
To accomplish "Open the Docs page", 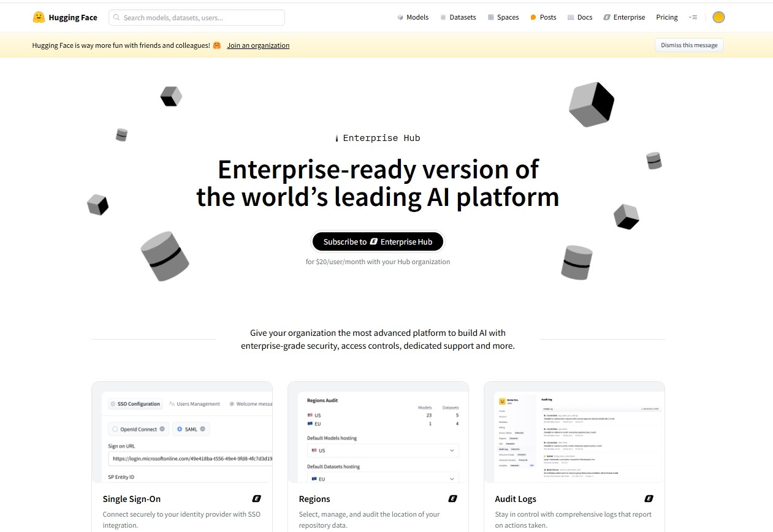I will point(580,17).
